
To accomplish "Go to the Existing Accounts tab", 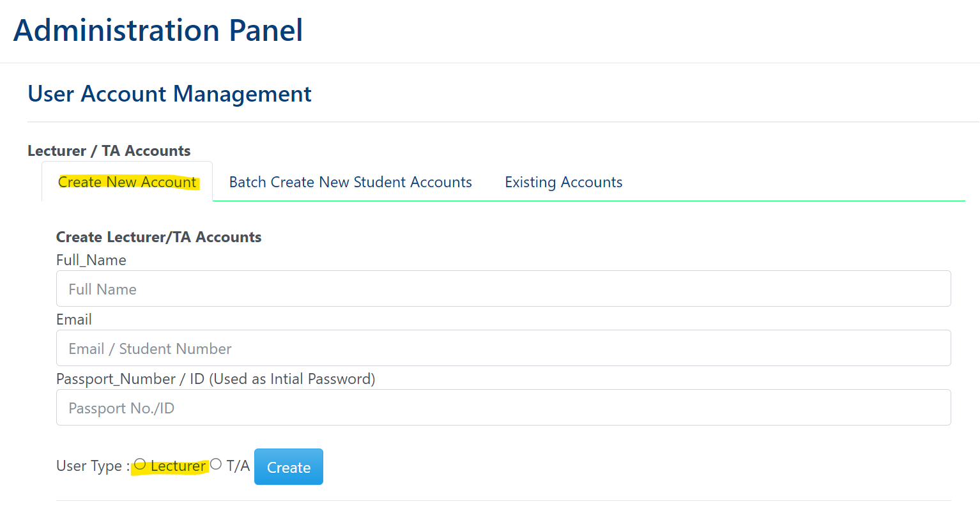I will (x=563, y=182).
